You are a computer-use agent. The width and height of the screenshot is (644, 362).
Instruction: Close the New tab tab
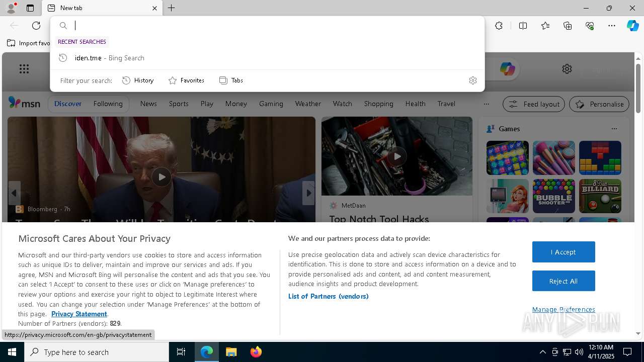click(x=154, y=8)
